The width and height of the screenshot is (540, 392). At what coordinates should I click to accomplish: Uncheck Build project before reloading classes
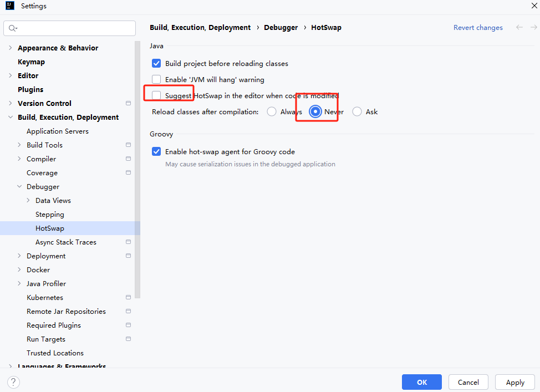pyautogui.click(x=156, y=64)
